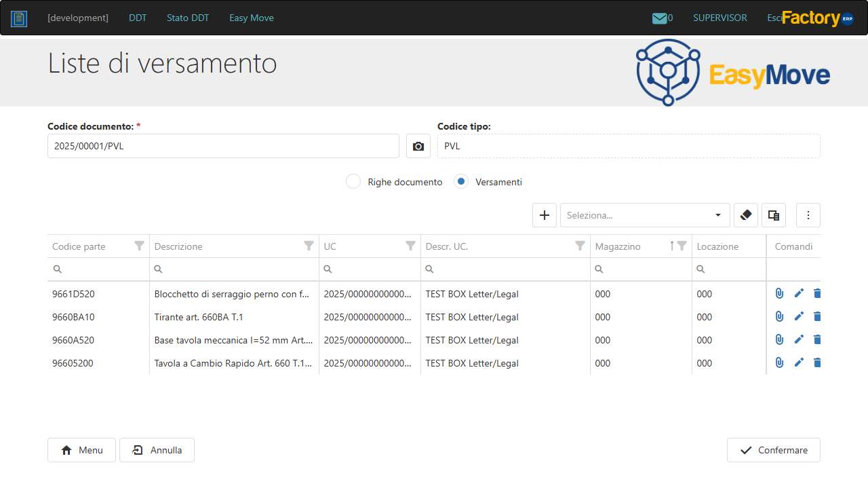Select the Righe documento radio button
868x488 pixels.
[x=353, y=182]
